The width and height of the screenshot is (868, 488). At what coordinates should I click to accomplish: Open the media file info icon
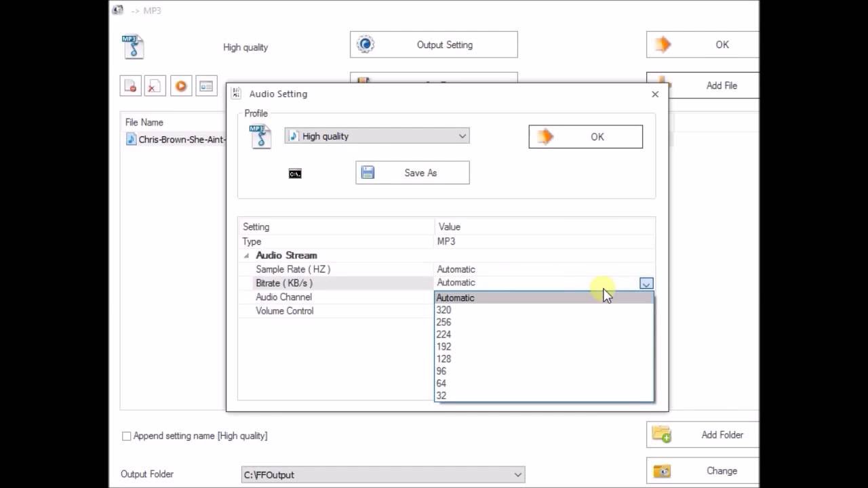pos(206,86)
